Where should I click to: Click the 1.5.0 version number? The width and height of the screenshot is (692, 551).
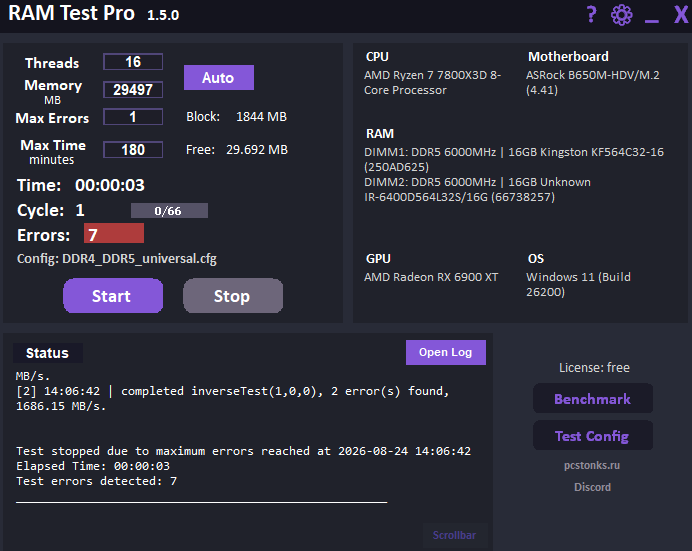(163, 15)
